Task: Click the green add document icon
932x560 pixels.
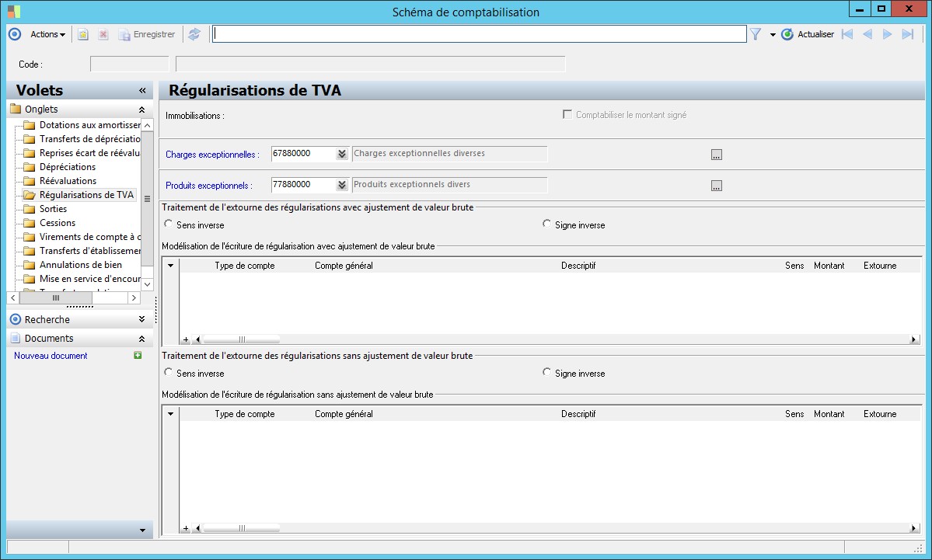Action: click(x=138, y=355)
